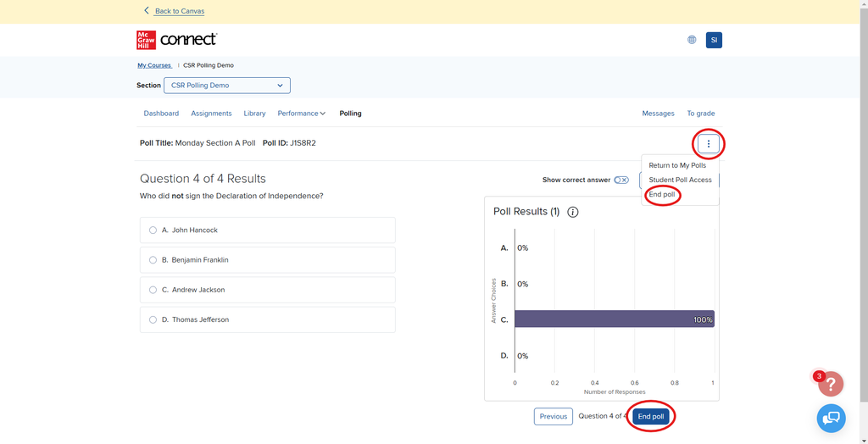868x444 pixels.
Task: Switch to the Assignments tab
Action: [x=211, y=114]
